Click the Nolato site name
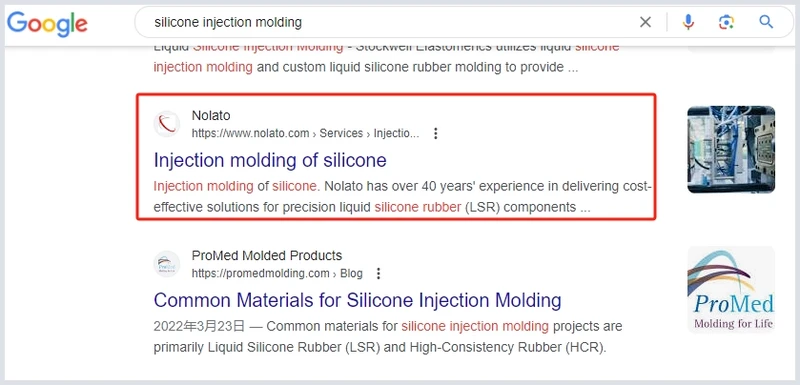 tap(211, 116)
